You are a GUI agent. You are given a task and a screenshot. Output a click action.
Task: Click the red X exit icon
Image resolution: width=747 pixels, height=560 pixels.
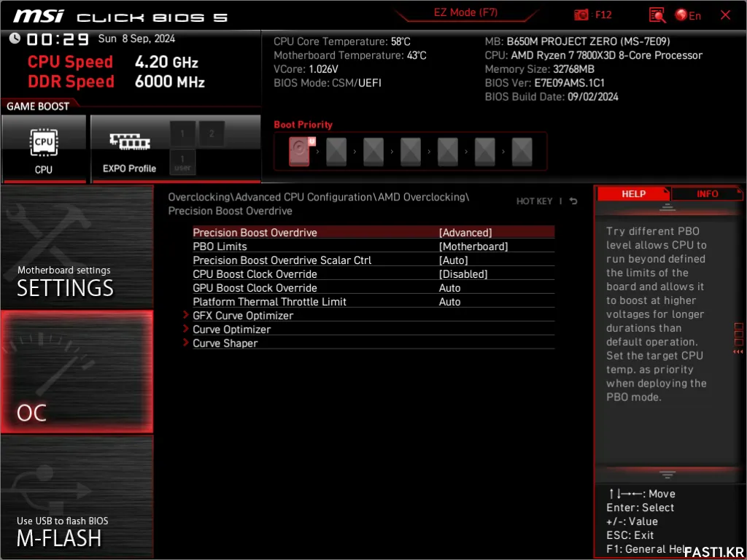725,15
